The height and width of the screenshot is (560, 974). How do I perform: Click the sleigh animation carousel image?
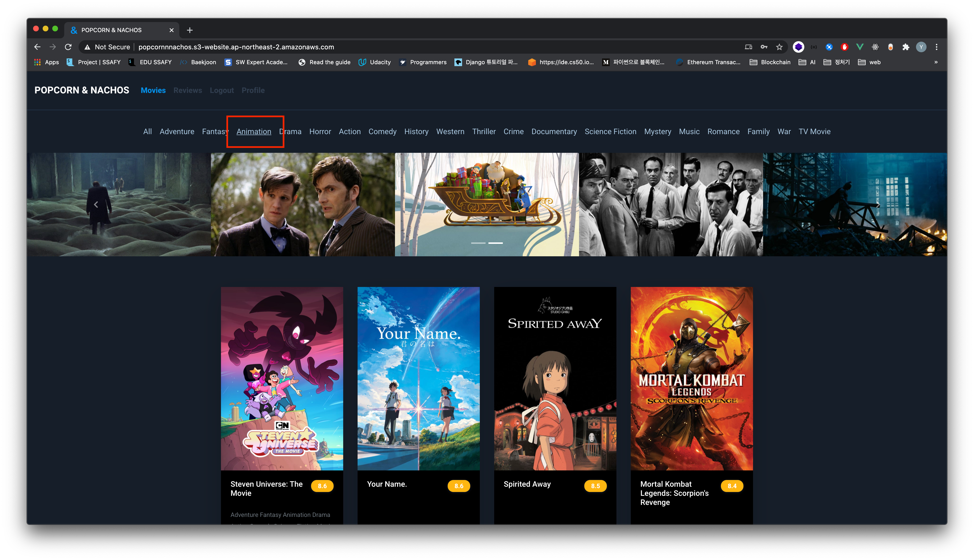tap(487, 205)
